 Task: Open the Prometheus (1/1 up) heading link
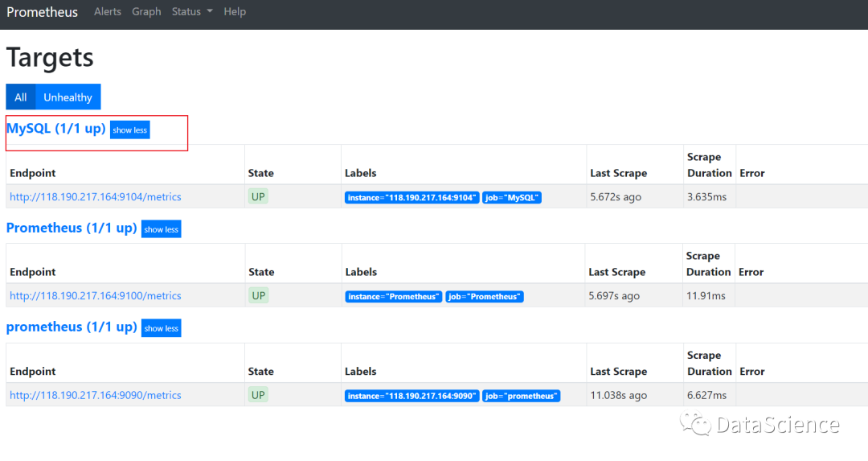[72, 228]
